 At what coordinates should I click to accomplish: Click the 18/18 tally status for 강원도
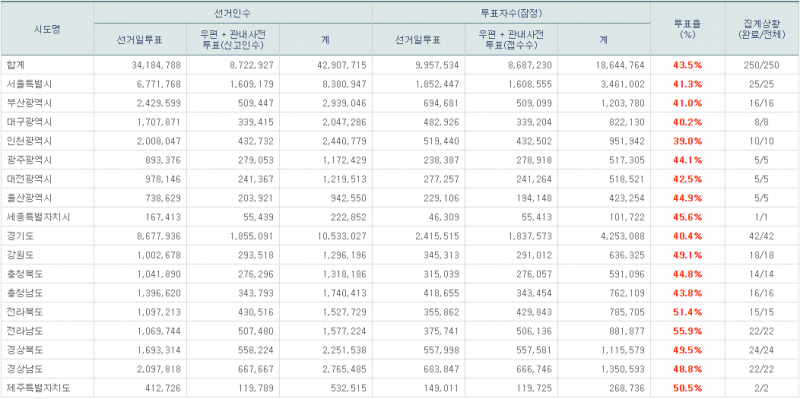click(762, 255)
